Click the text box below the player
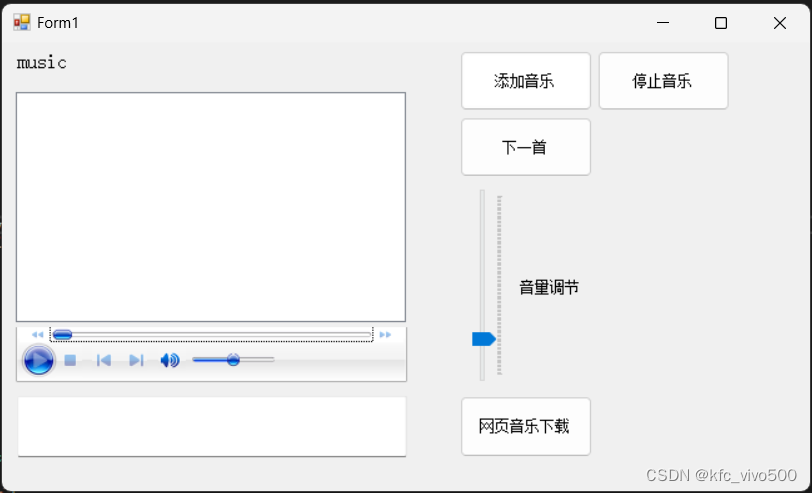The image size is (812, 493). point(212,427)
